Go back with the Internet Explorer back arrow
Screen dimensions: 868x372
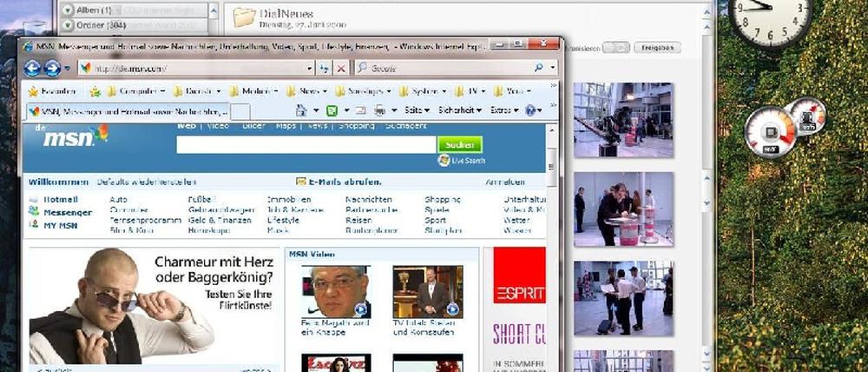(32, 68)
